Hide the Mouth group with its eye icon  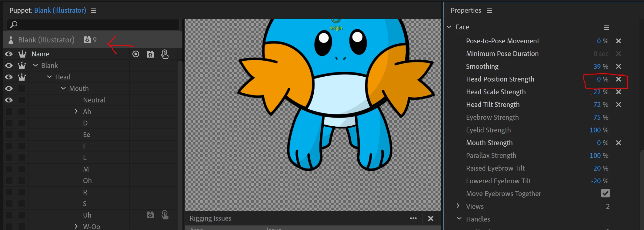pos(9,88)
